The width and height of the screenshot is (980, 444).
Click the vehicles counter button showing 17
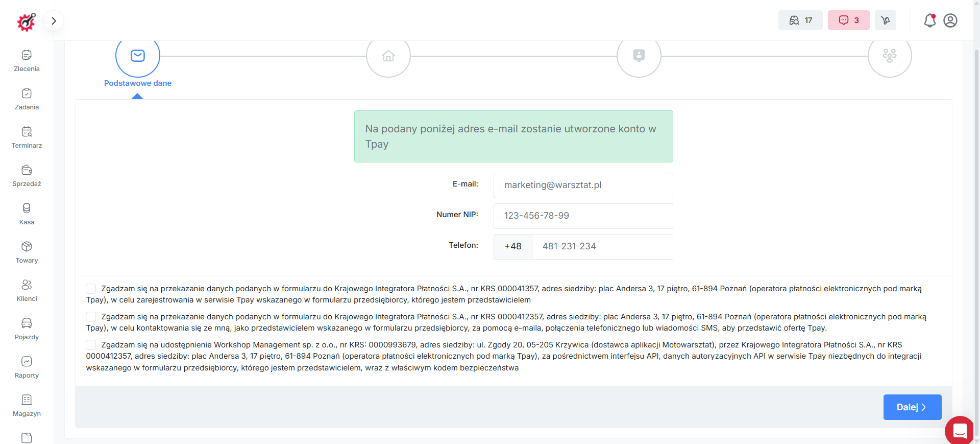pos(800,20)
